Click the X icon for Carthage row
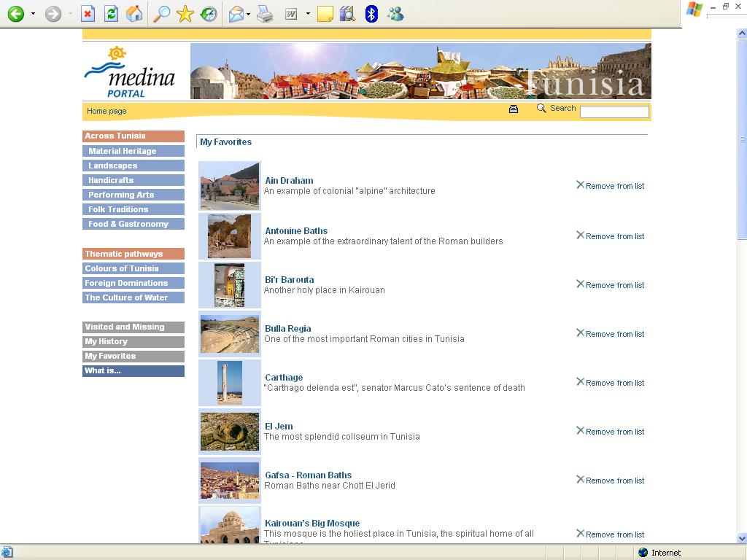Image resolution: width=747 pixels, height=560 pixels. click(x=580, y=382)
